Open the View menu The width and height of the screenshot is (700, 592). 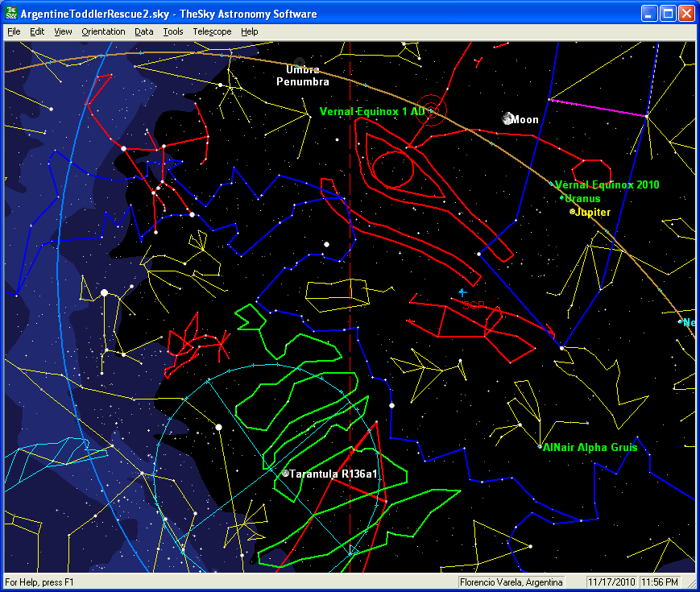click(63, 31)
